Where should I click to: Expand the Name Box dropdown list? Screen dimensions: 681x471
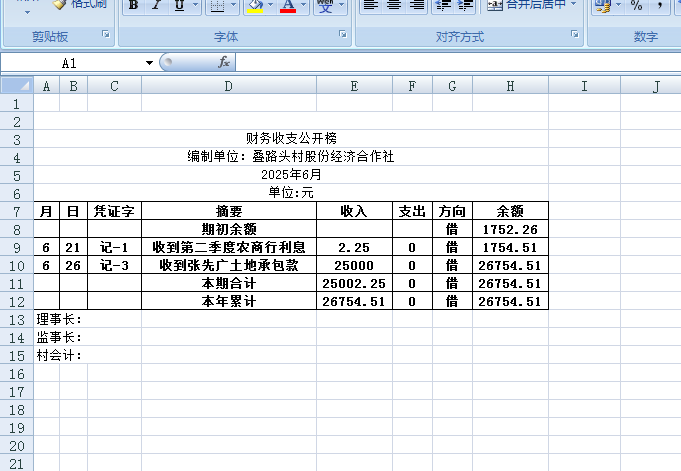pyautogui.click(x=150, y=62)
